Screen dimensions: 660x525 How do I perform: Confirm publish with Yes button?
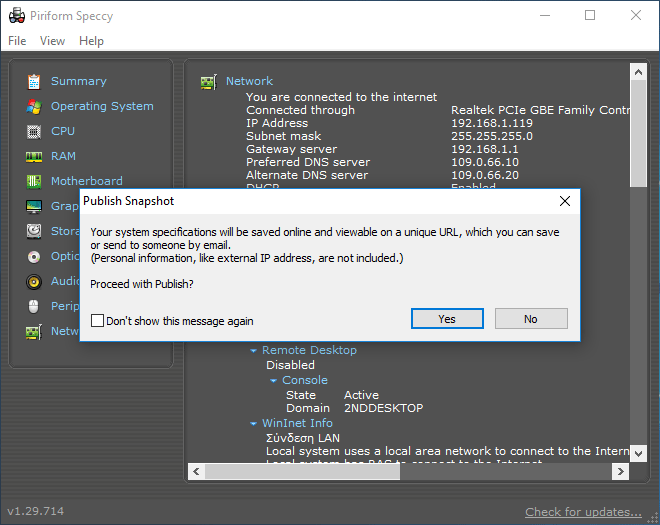(447, 319)
